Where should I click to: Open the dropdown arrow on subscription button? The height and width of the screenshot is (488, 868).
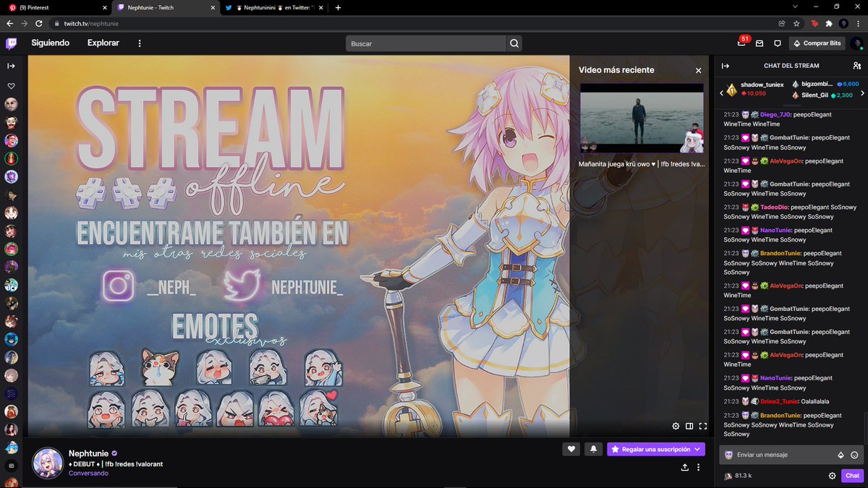pyautogui.click(x=698, y=449)
